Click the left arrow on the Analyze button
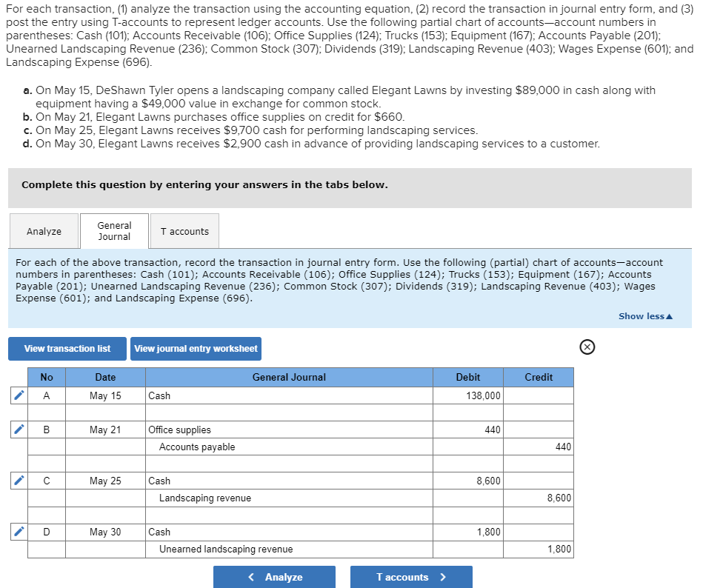Screen dimensions: 703x588 pos(252,577)
